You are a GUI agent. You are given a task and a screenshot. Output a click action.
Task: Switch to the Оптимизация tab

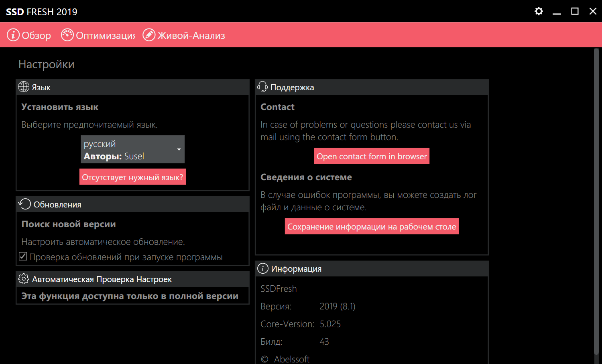(x=98, y=35)
